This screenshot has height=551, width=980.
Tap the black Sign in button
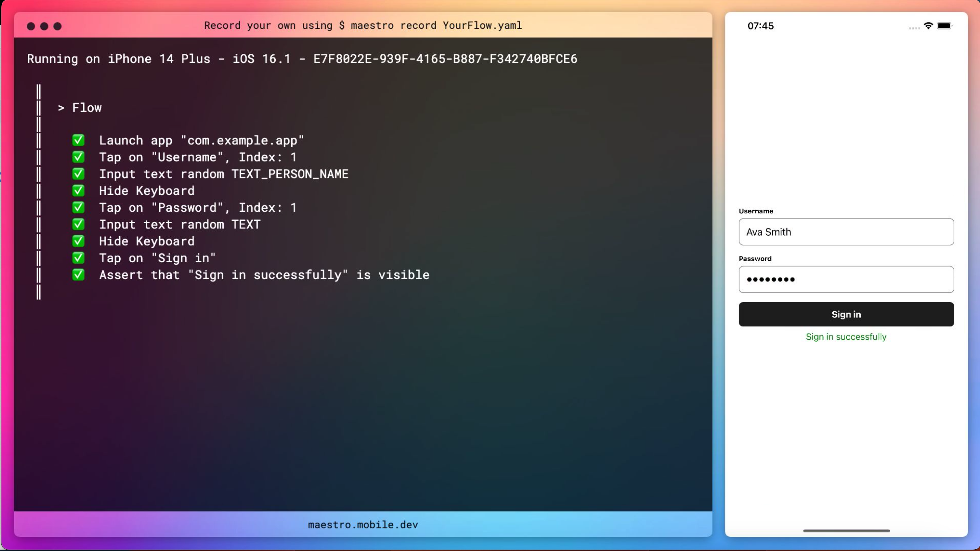click(846, 314)
